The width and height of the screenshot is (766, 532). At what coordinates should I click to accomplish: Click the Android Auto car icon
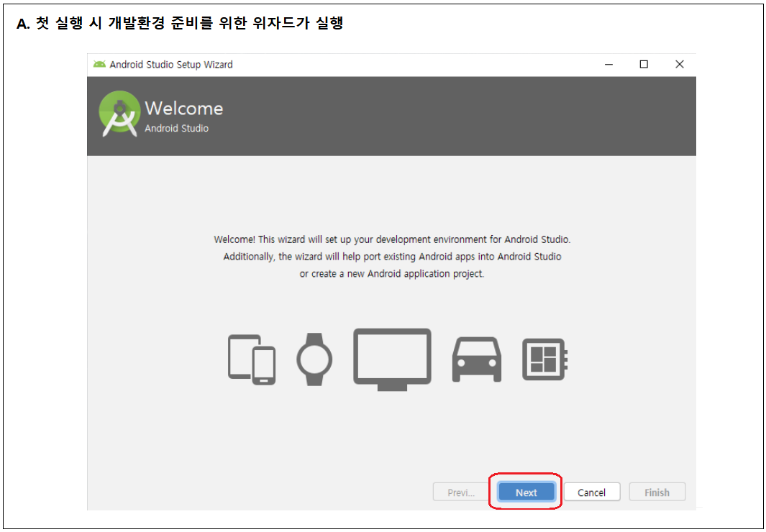(477, 359)
